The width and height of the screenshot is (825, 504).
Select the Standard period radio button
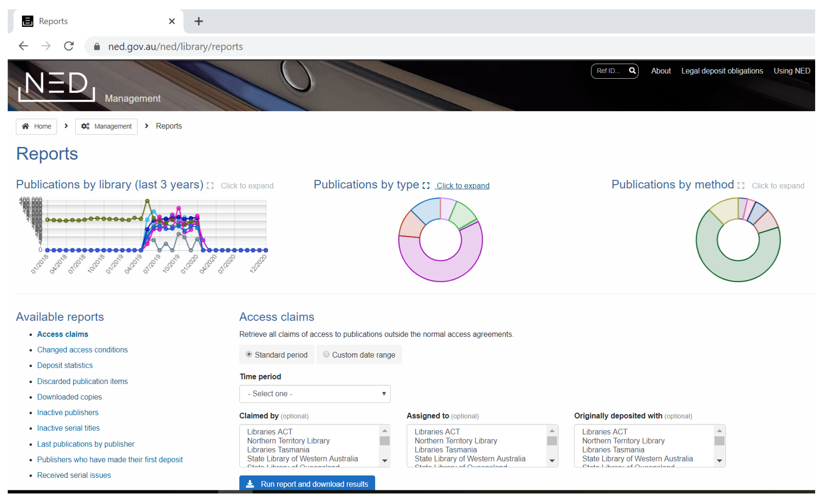tap(249, 354)
